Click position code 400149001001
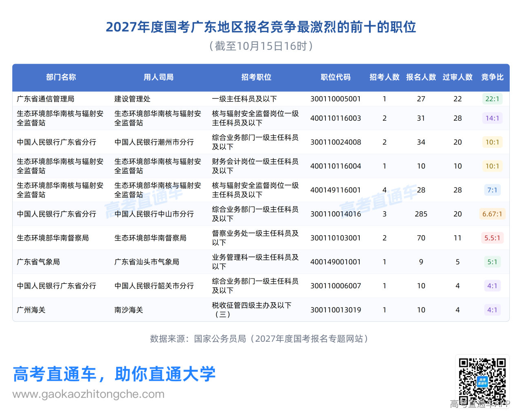This screenshot has width=522, height=420. point(336,262)
